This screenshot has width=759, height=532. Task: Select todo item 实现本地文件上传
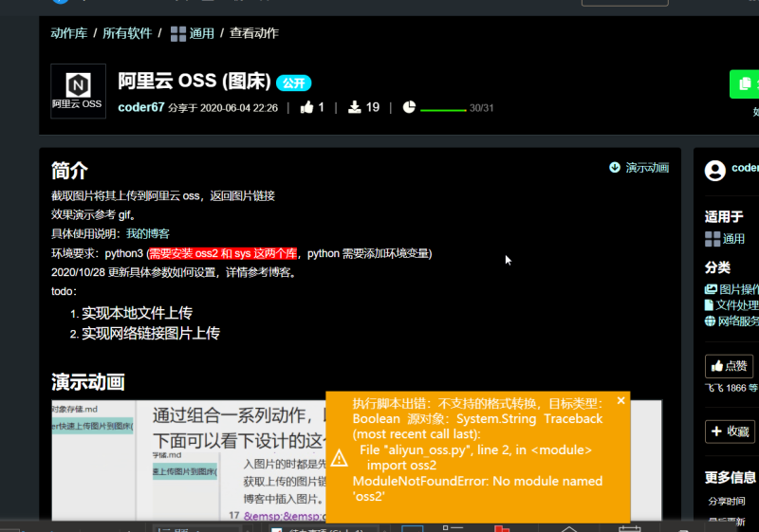pyautogui.click(x=137, y=313)
